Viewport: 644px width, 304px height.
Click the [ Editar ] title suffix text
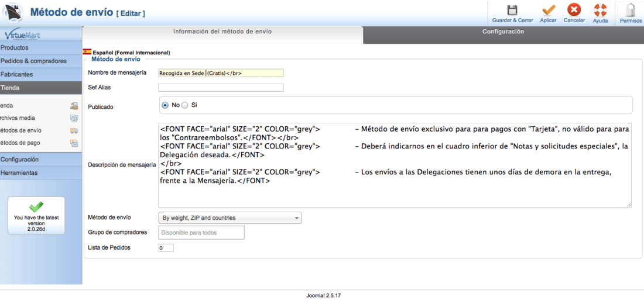(131, 13)
